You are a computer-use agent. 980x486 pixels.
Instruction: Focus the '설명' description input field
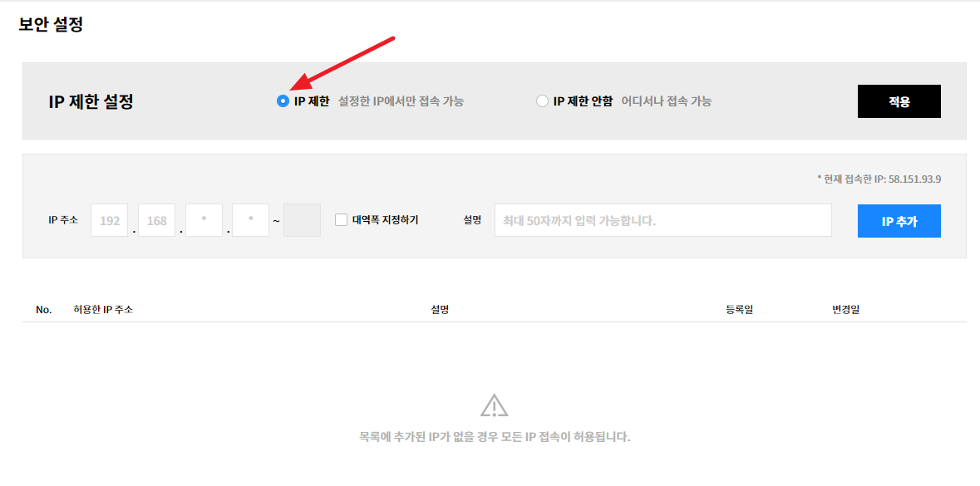coord(662,221)
